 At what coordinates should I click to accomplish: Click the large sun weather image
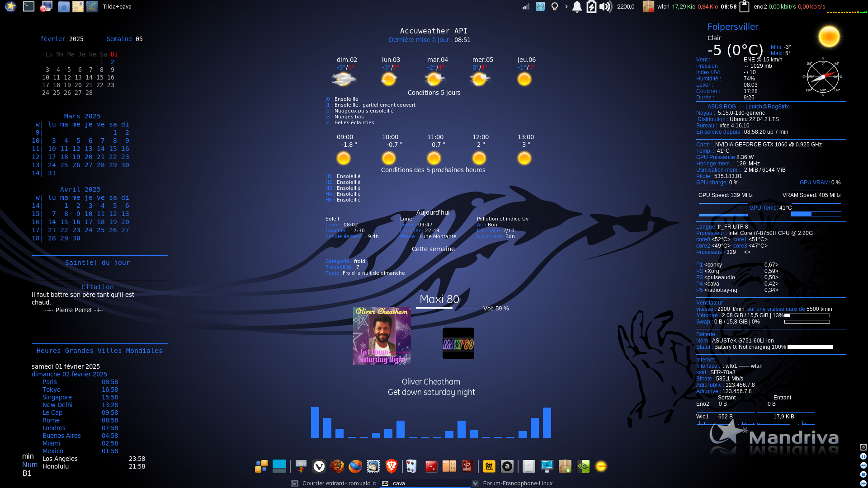(829, 37)
